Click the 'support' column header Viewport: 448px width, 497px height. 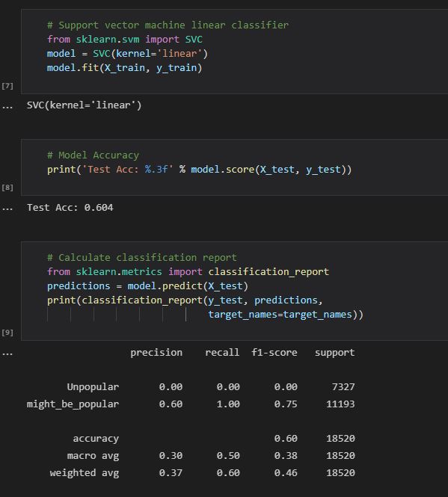click(x=335, y=353)
